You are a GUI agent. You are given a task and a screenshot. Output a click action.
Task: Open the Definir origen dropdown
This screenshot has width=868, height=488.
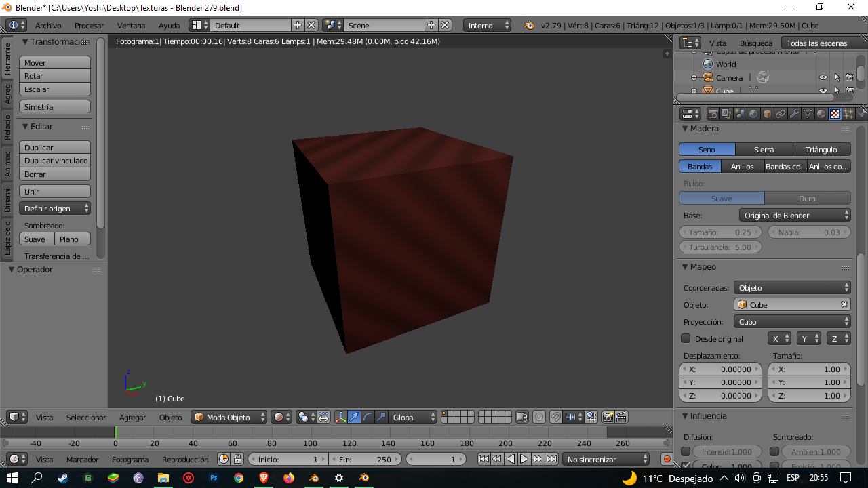[x=55, y=209]
